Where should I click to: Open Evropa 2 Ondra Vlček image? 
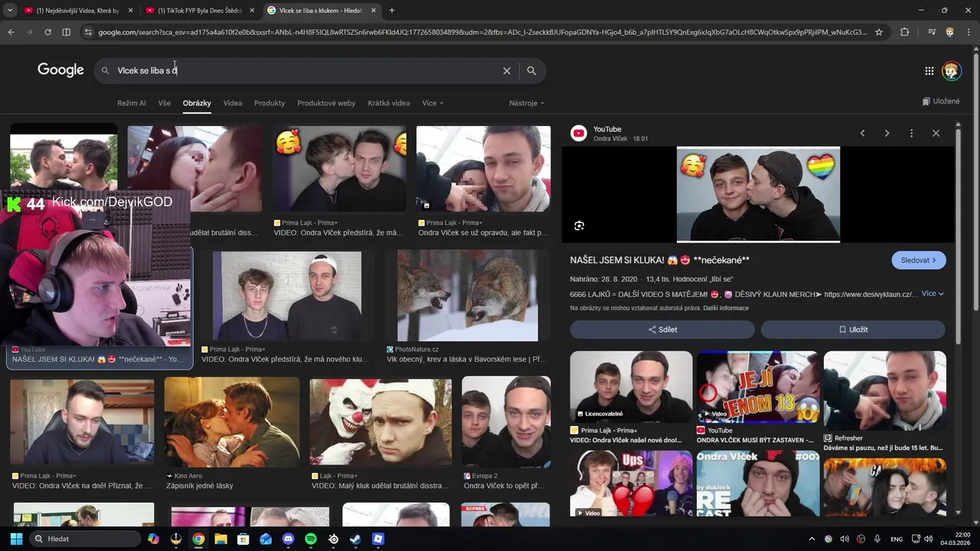506,422
